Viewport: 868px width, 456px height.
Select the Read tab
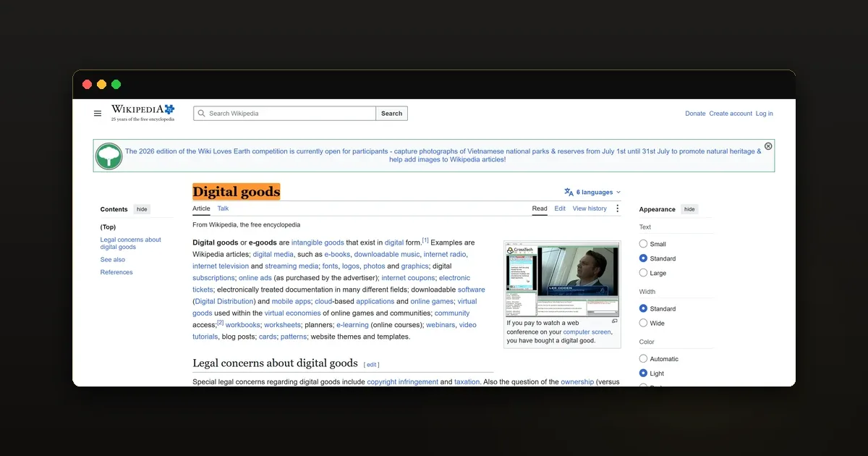(540, 208)
